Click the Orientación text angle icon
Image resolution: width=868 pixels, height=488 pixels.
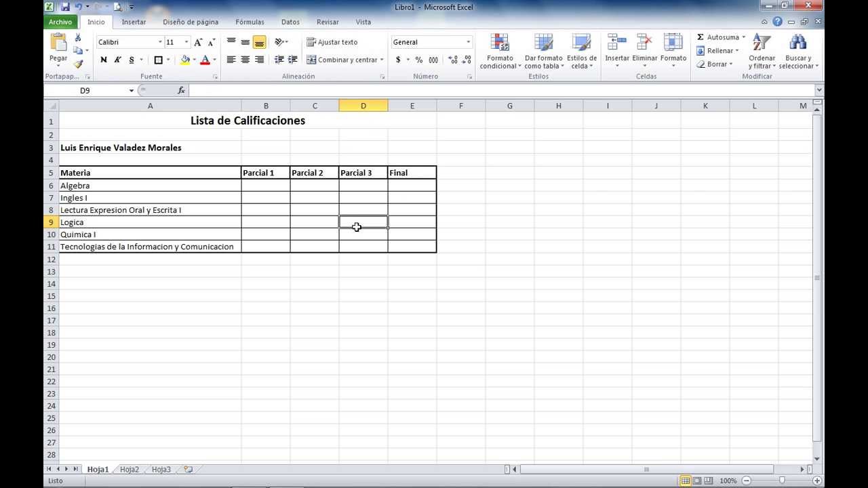pyautogui.click(x=279, y=42)
